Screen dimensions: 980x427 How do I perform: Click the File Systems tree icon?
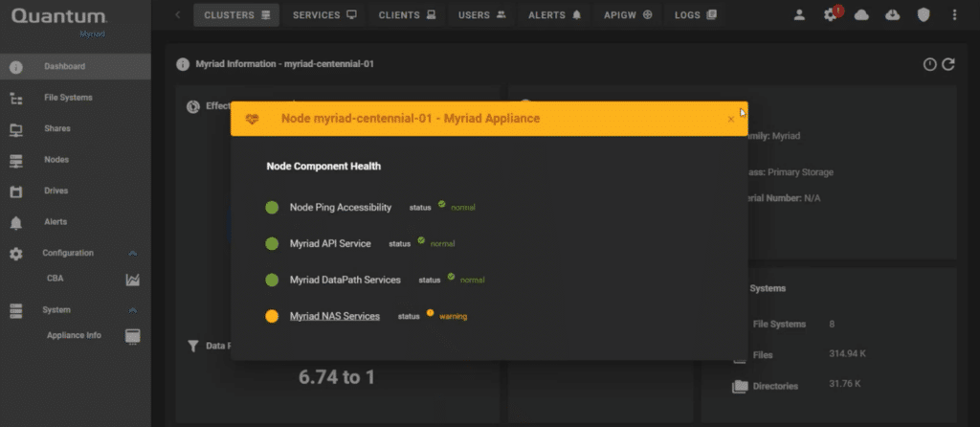(16, 99)
